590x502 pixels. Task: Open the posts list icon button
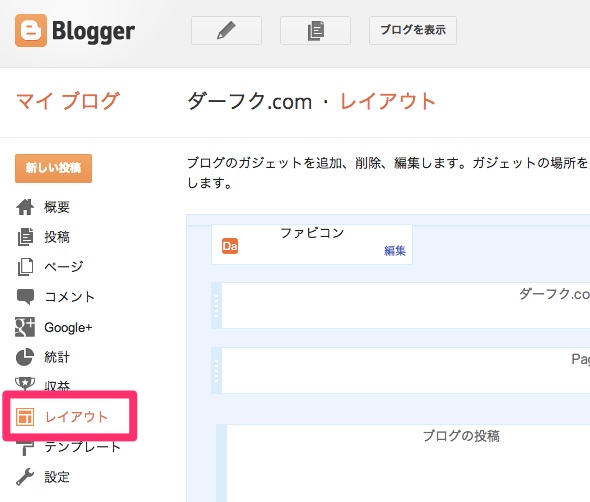(x=315, y=30)
